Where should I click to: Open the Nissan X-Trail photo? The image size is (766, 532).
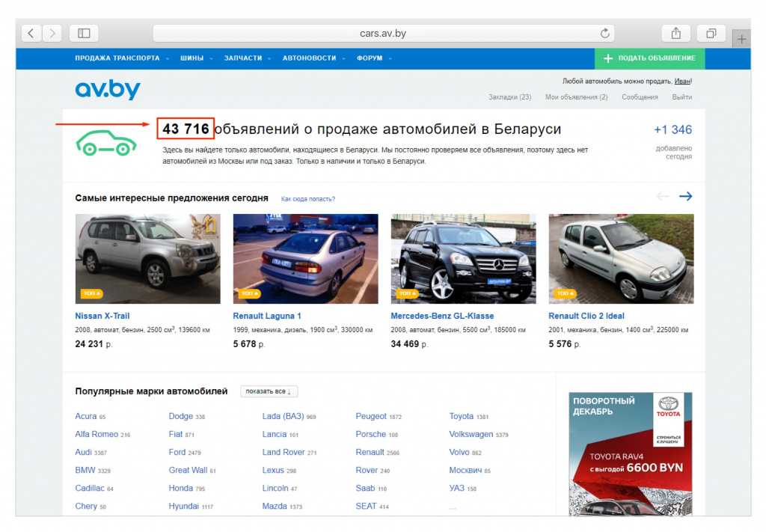pyautogui.click(x=147, y=258)
